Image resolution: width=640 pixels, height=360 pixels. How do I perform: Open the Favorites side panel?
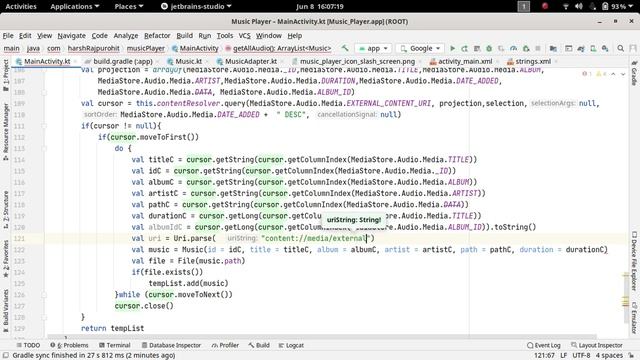click(6, 259)
